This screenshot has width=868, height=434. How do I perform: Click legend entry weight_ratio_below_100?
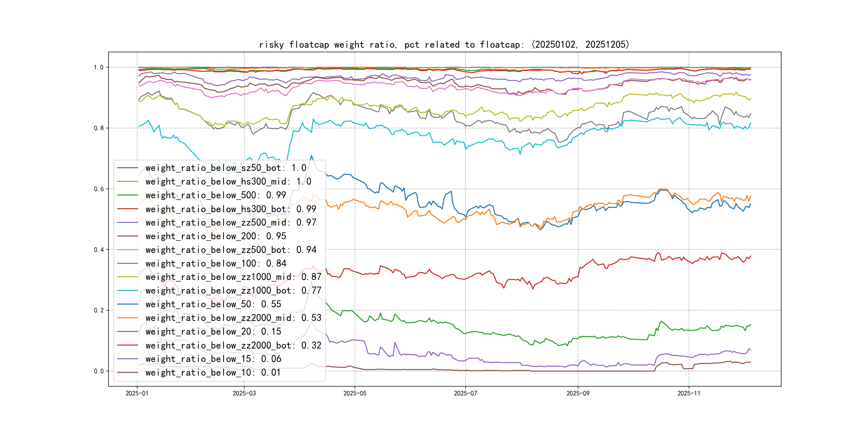pos(215,264)
